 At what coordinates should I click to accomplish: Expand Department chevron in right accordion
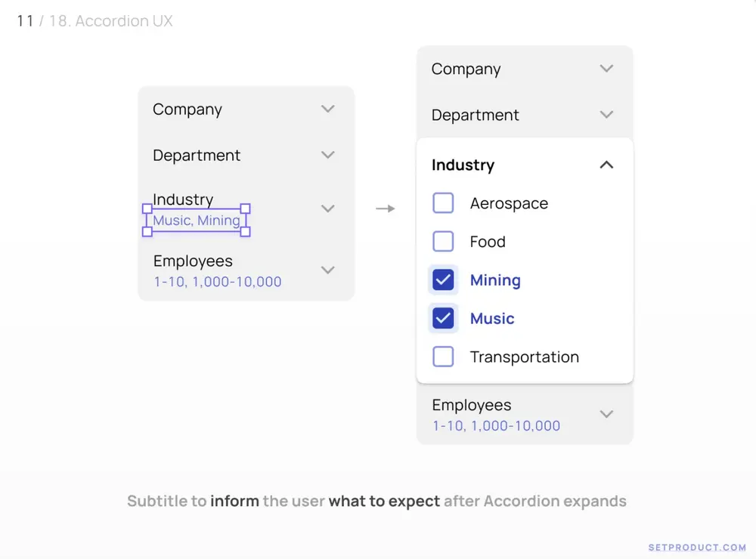point(606,115)
